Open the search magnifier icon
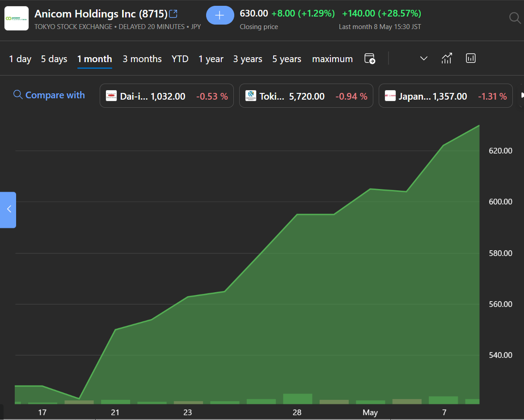Image resolution: width=524 pixels, height=420 pixels. pyautogui.click(x=515, y=18)
